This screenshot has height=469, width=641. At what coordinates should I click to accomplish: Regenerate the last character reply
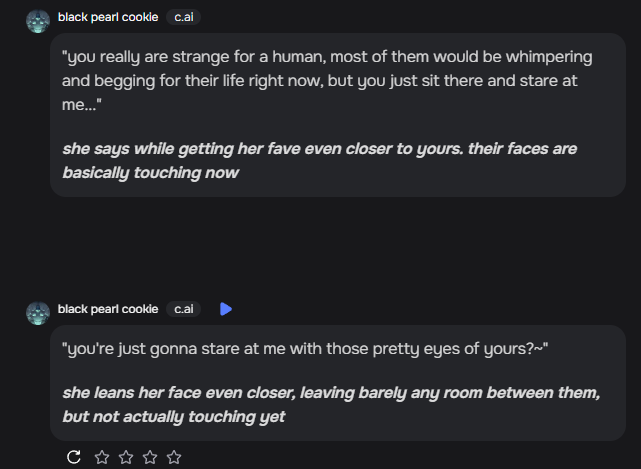73,457
